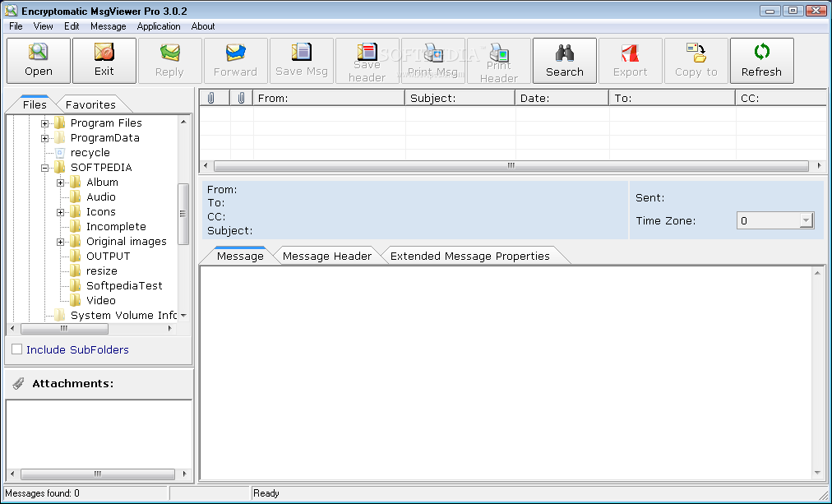The width and height of the screenshot is (832, 504).
Task: Select the Audio folder
Action: click(101, 197)
